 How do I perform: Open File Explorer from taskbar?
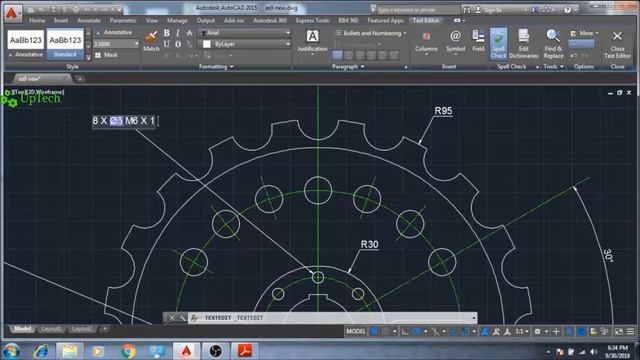[69, 351]
